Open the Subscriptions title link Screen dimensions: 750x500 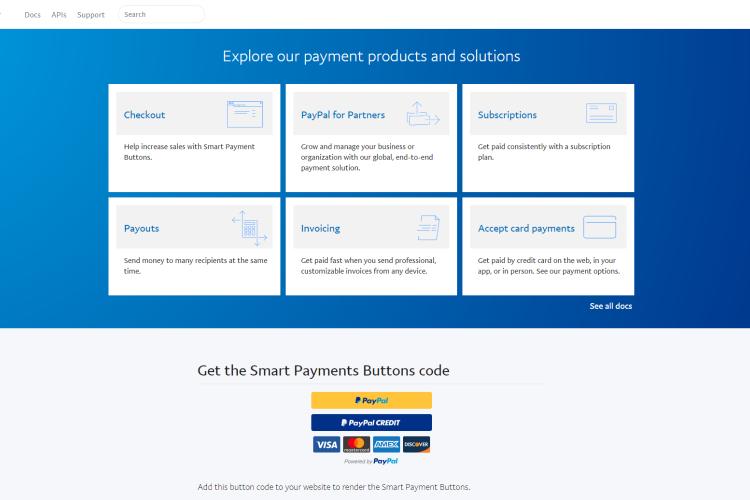click(x=507, y=115)
